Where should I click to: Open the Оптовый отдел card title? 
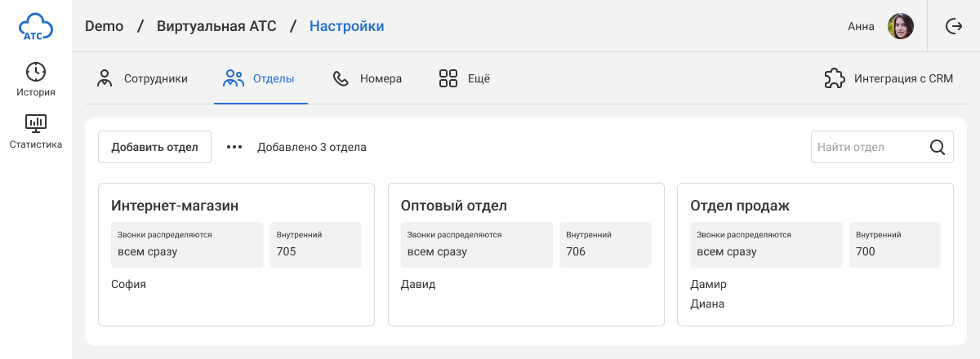pyautogui.click(x=454, y=206)
